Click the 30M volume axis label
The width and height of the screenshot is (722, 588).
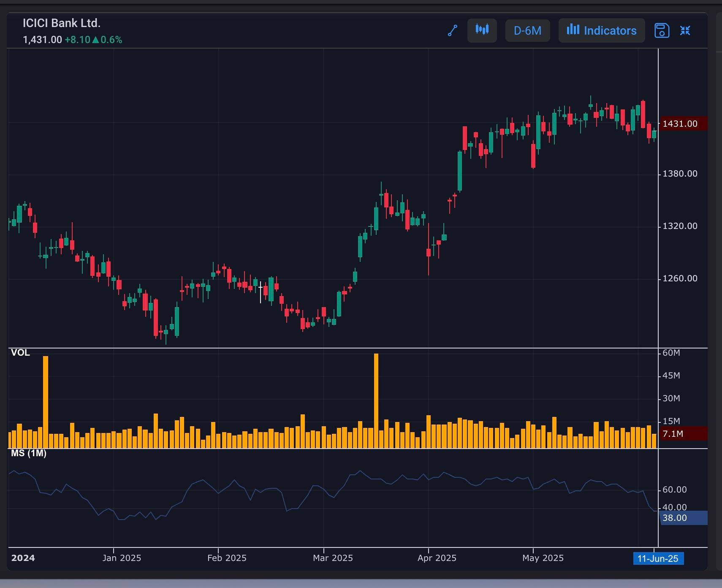pos(671,398)
